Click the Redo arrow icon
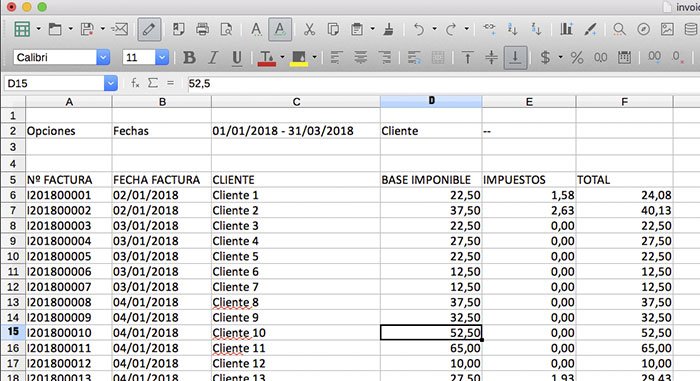Viewport: 700px width, 381px height. (450, 29)
